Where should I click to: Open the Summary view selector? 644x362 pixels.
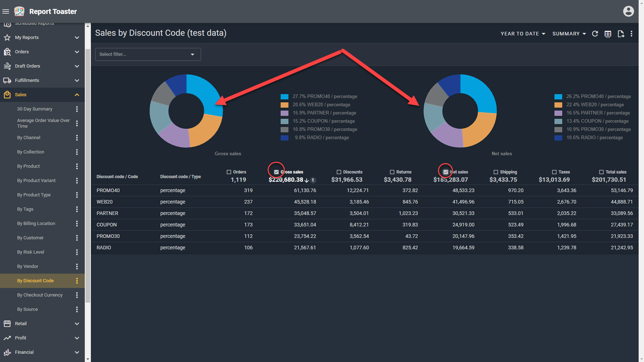tap(569, 34)
